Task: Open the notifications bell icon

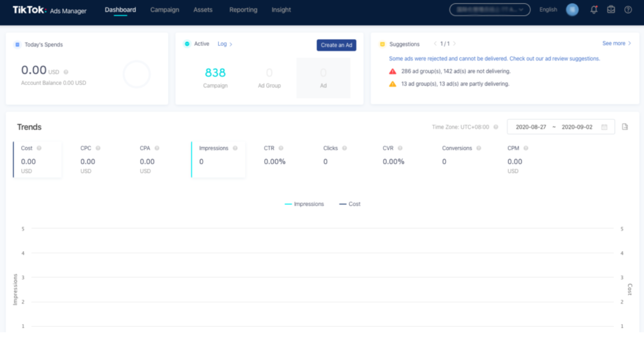Action: coord(593,10)
